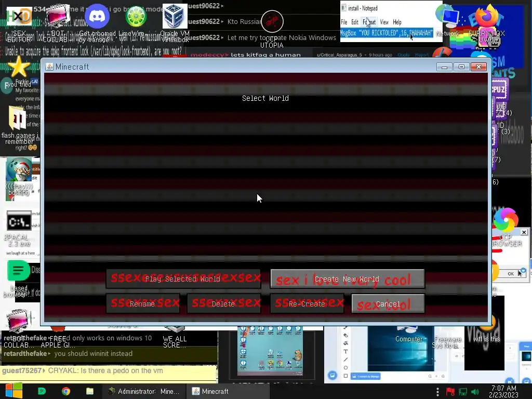This screenshot has height=399, width=532.
Task: Open the bottom-left BOT COLLAB monitor icon
Action: (19, 321)
